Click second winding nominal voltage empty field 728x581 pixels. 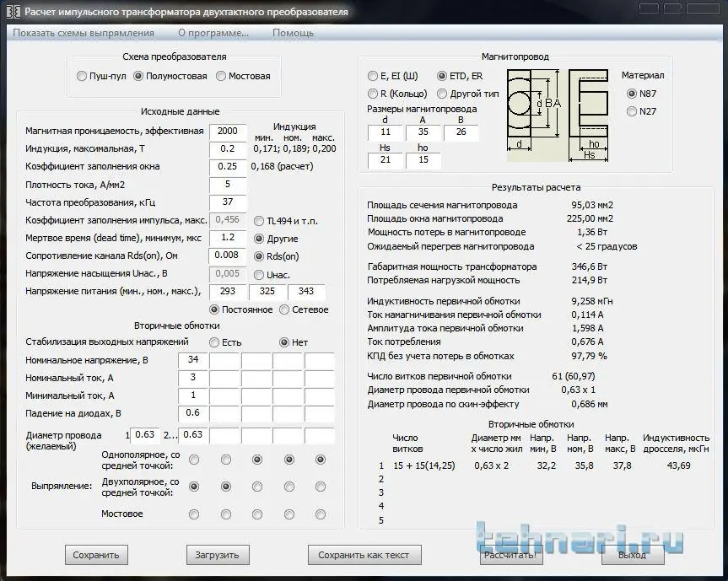coord(225,360)
